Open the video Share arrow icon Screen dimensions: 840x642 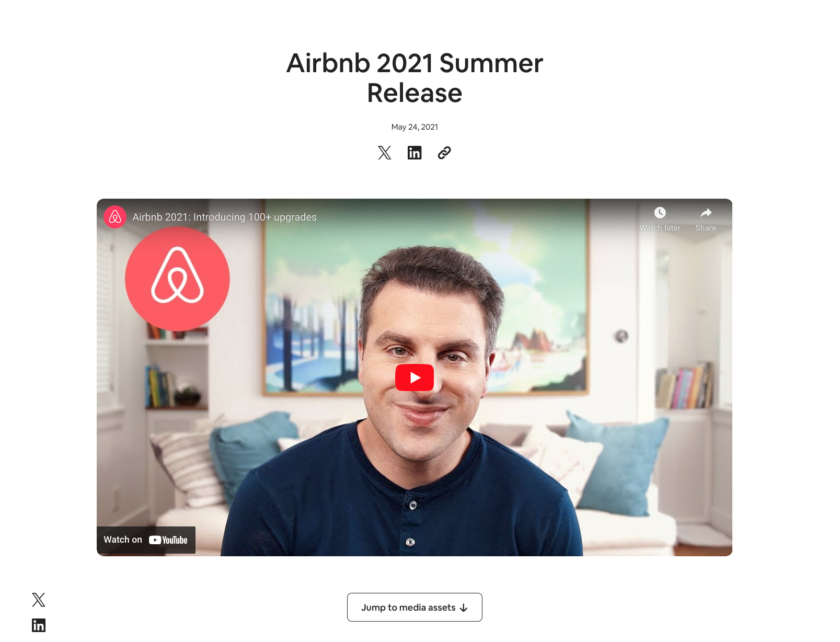point(706,213)
